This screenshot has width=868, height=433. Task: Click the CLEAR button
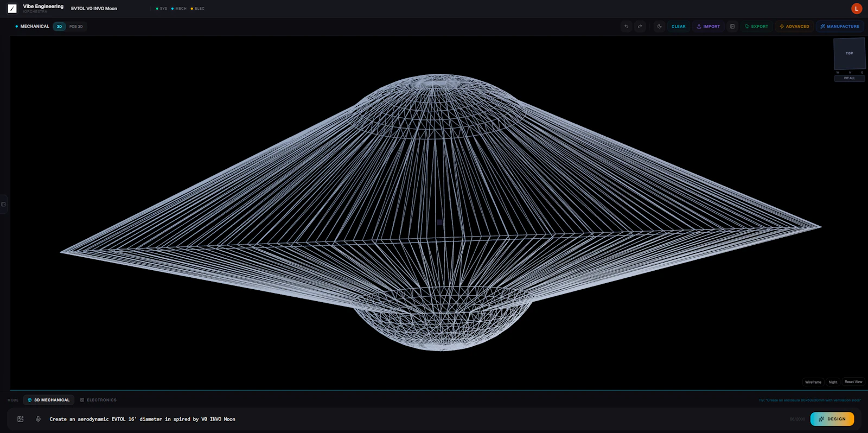[x=678, y=26]
